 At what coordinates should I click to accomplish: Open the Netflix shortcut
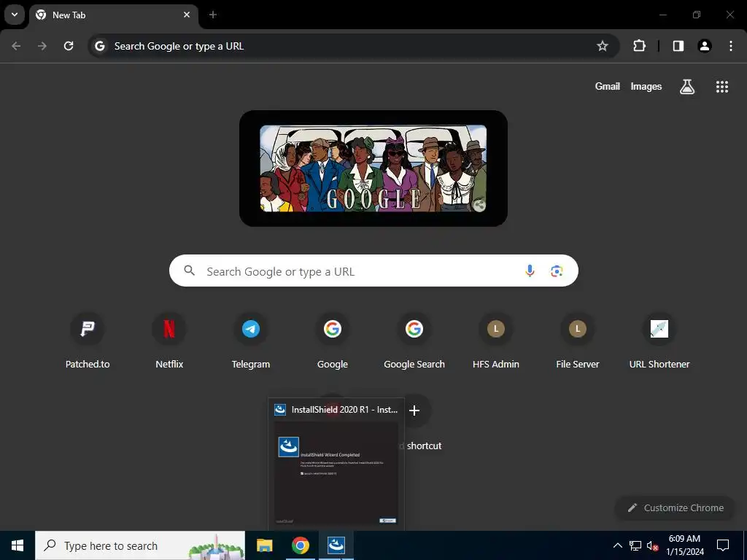[x=169, y=342]
